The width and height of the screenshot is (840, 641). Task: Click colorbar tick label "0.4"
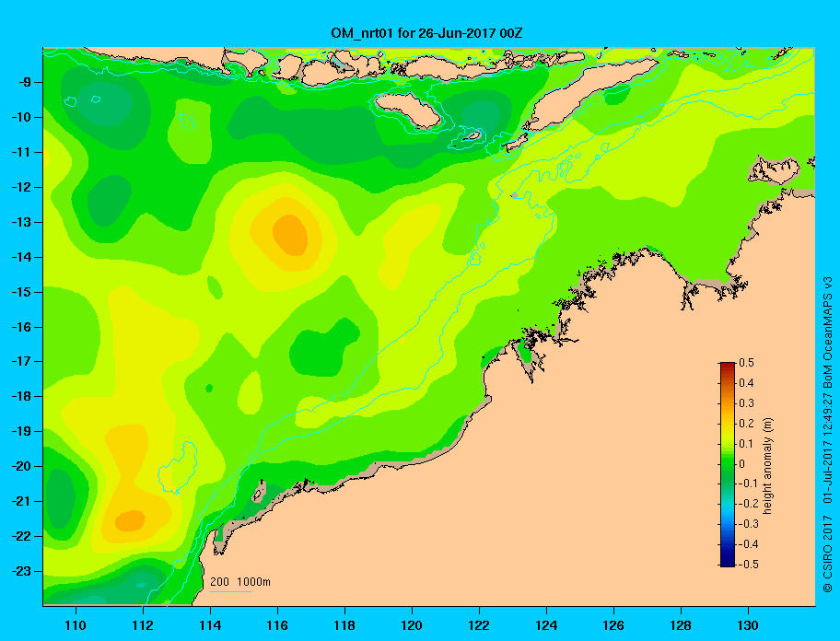click(x=747, y=383)
